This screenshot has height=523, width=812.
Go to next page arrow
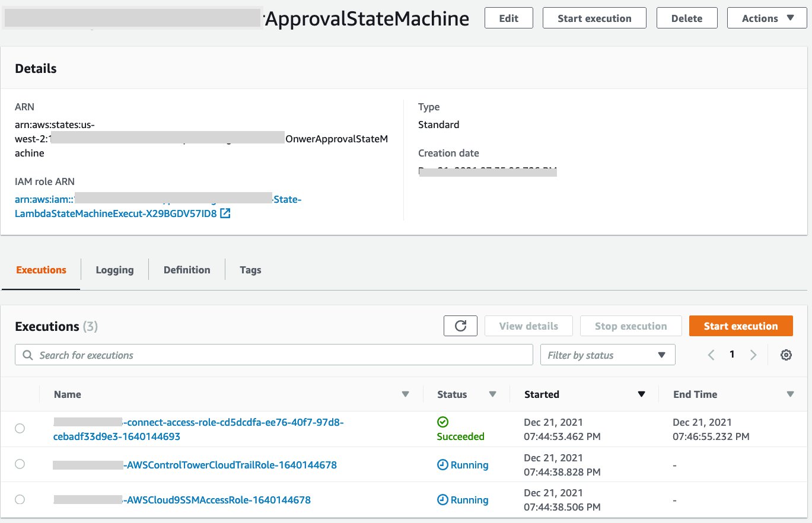click(x=753, y=355)
